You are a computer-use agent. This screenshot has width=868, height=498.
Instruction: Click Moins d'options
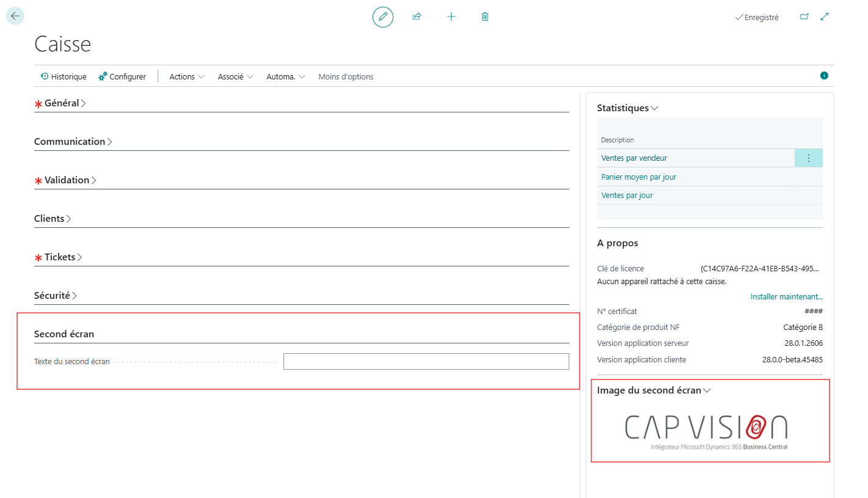(x=346, y=76)
